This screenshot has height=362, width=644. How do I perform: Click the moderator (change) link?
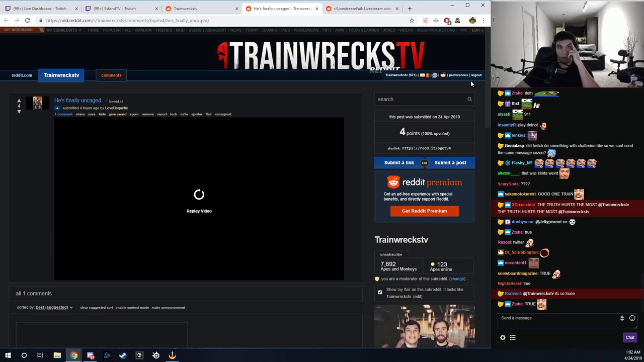[x=457, y=279]
